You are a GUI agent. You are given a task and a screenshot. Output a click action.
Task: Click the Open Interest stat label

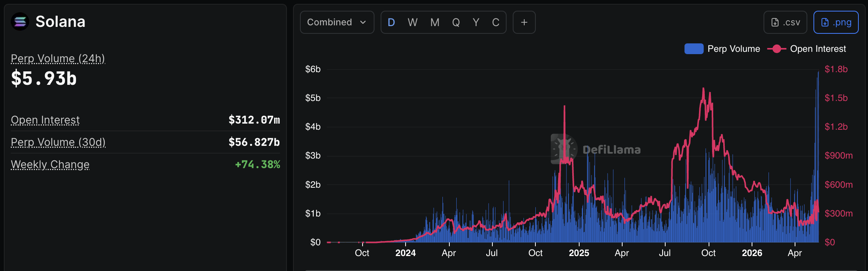click(x=45, y=120)
